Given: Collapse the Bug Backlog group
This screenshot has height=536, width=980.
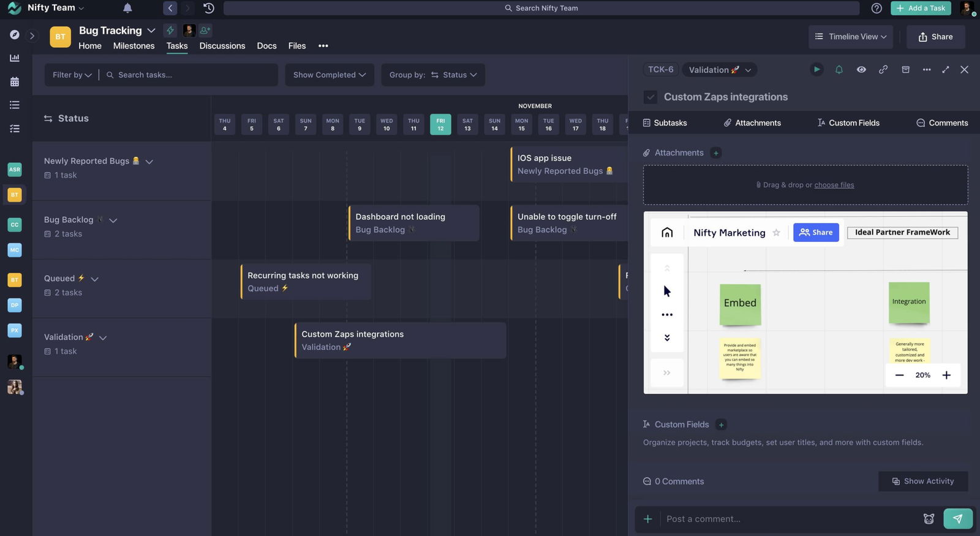Looking at the screenshot, I should pos(113,221).
